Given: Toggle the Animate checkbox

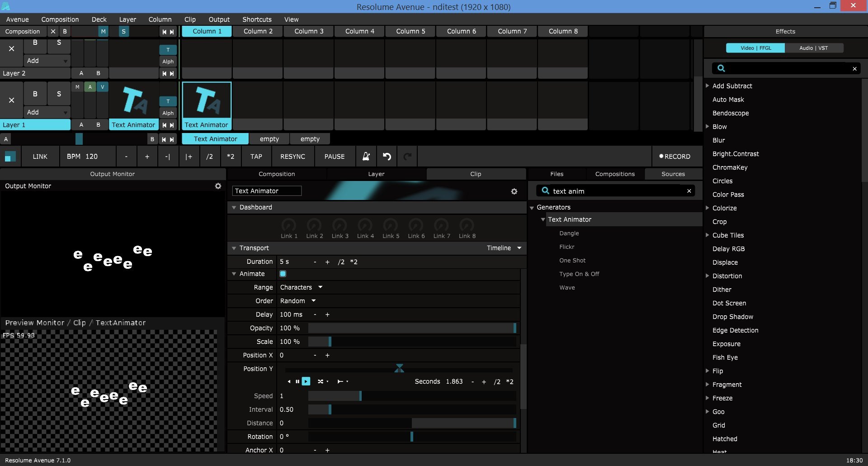Looking at the screenshot, I should (283, 274).
